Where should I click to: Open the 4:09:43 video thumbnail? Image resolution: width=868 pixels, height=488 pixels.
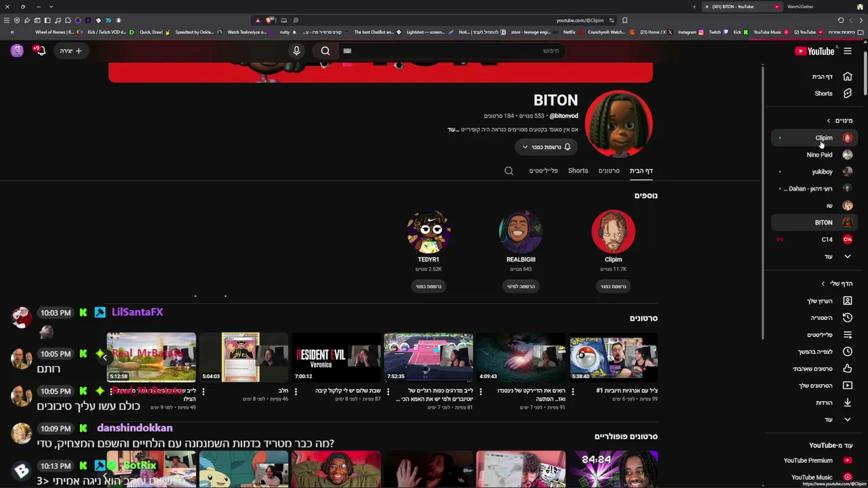(x=521, y=357)
